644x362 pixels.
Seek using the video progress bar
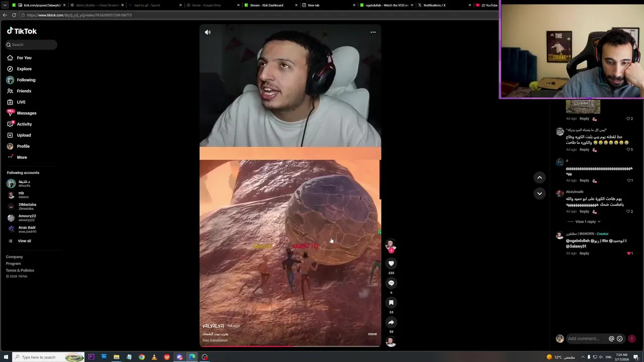(290, 346)
